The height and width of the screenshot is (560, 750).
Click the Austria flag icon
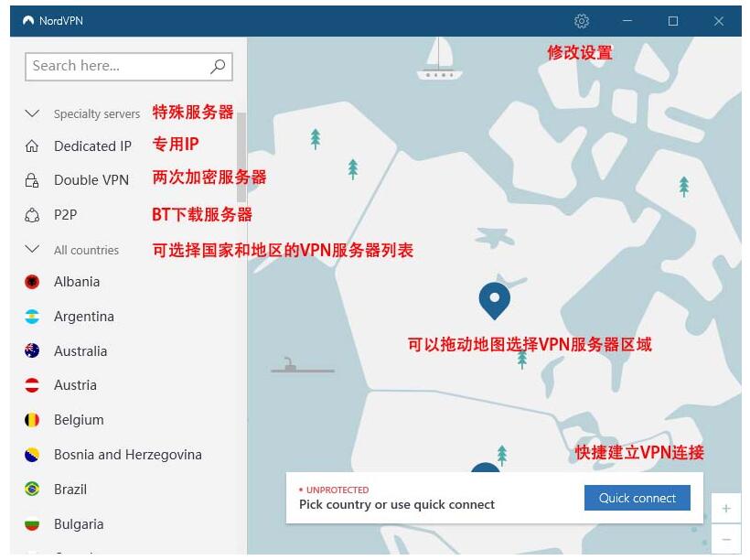click(32, 385)
